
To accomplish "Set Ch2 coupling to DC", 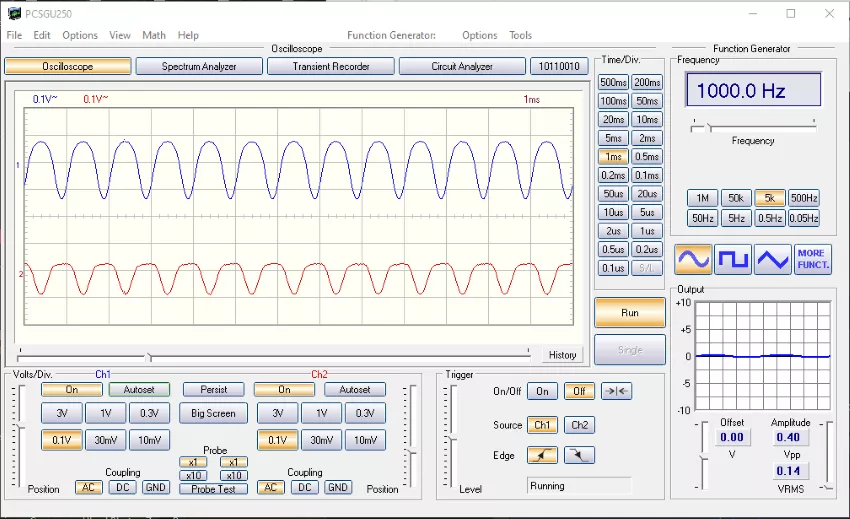I will tap(305, 487).
